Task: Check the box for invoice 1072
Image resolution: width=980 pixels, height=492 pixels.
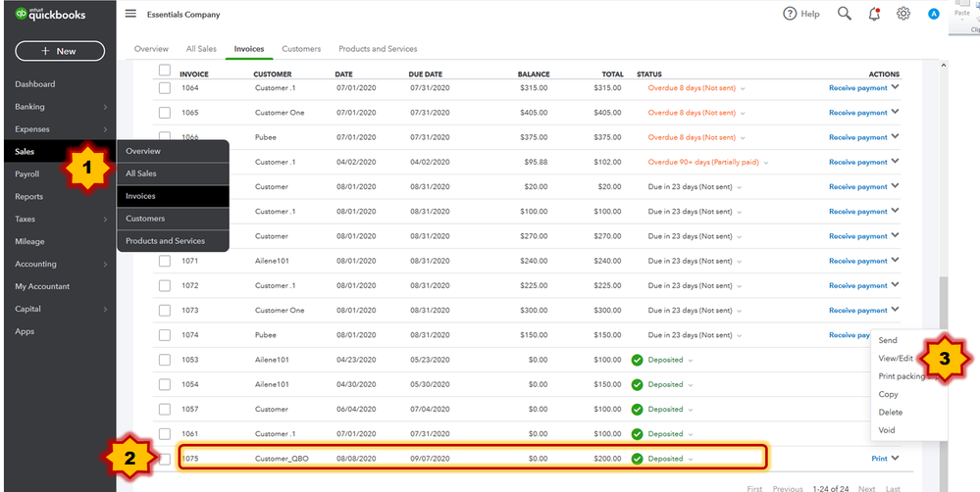Action: point(165,285)
